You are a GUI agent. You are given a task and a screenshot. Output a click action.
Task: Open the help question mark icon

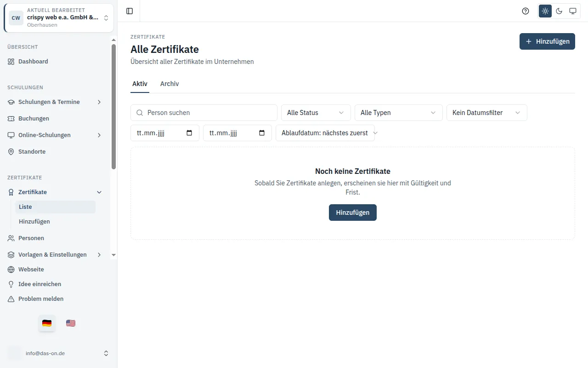[526, 11]
